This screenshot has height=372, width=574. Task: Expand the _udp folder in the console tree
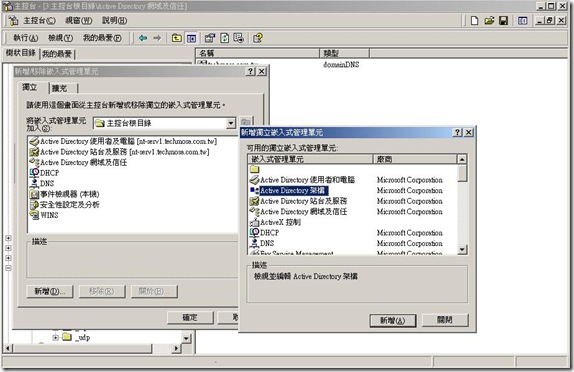(55, 337)
